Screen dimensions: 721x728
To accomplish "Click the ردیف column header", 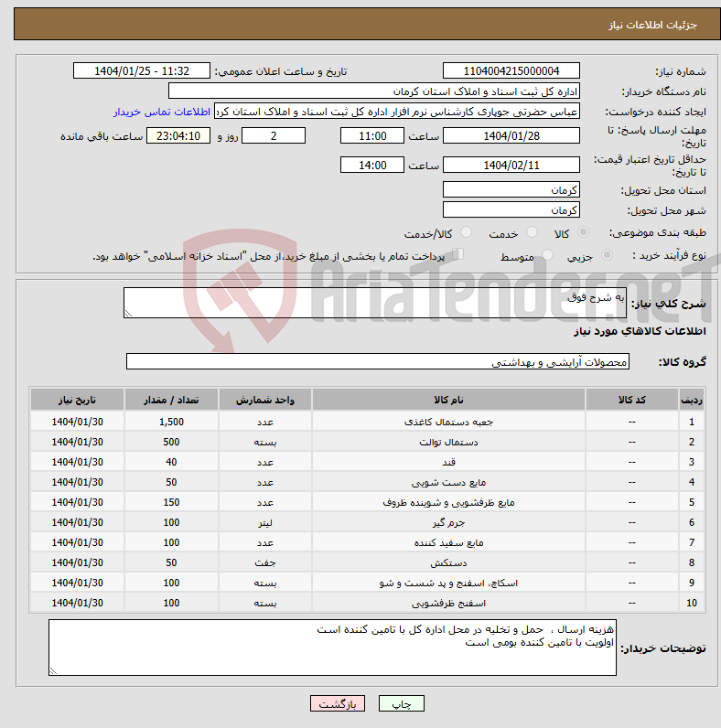I will tap(692, 400).
